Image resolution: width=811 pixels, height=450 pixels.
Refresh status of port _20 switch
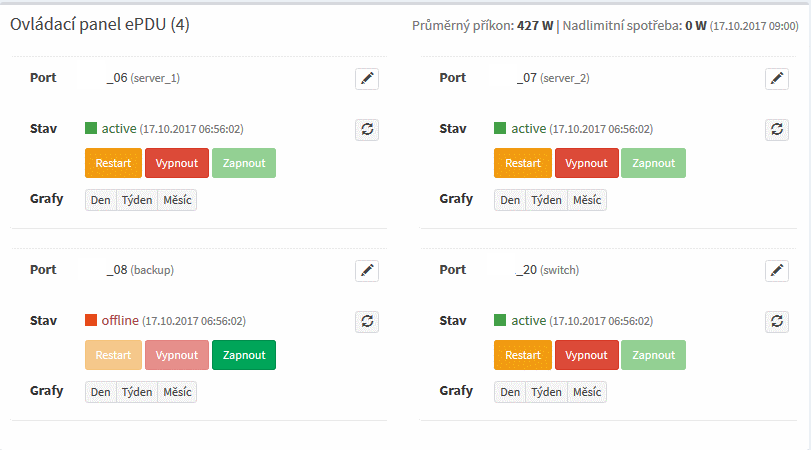[x=776, y=321]
